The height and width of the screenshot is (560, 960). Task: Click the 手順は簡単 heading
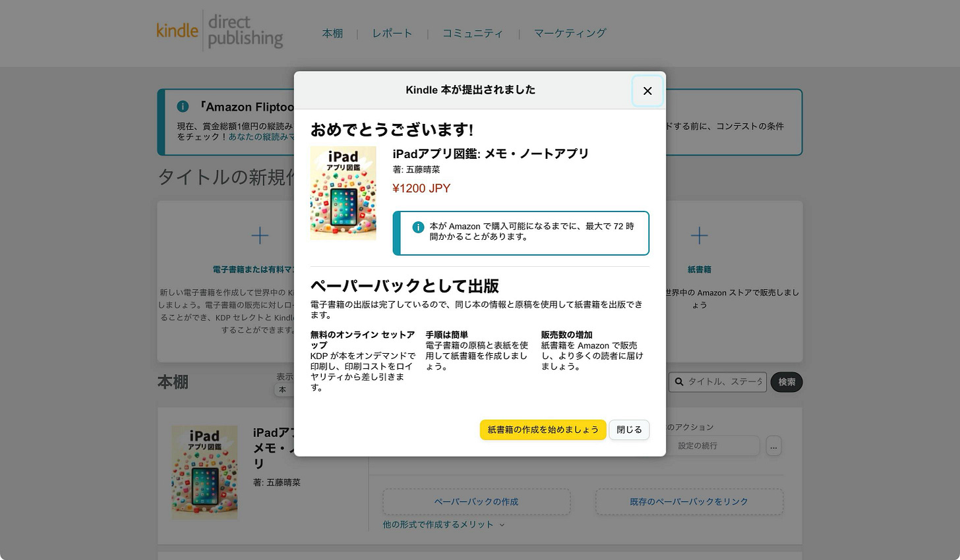(x=446, y=335)
